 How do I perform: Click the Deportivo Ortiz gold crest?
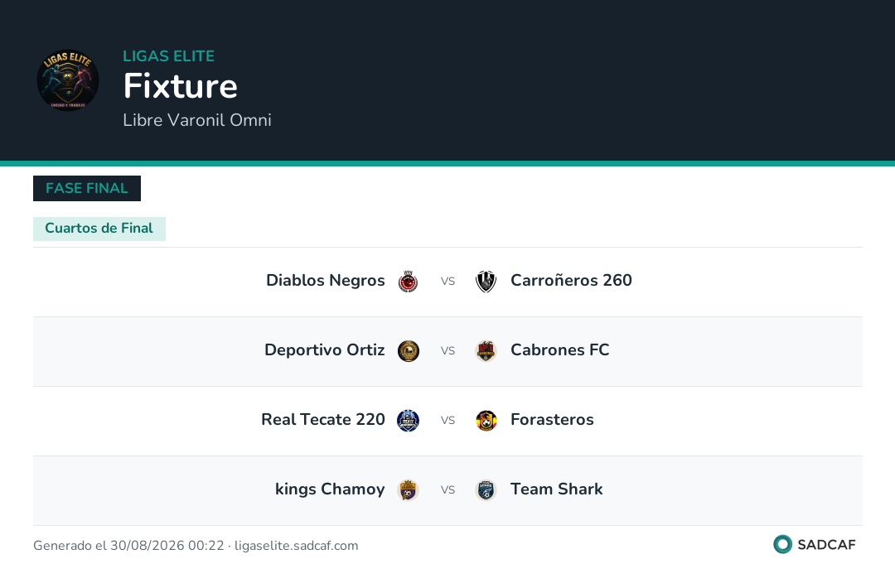408,351
